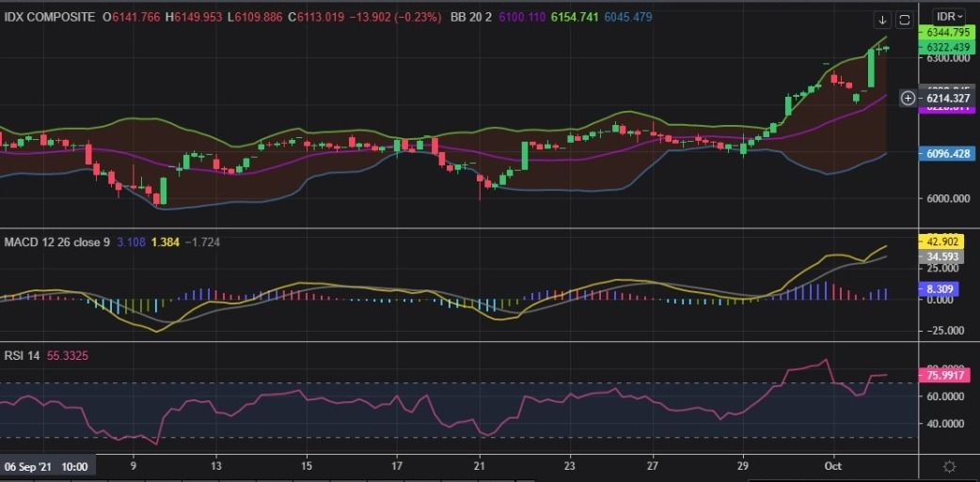Click the MACD signal value −1.724
Screen dimensions: 980x482
(x=202, y=242)
